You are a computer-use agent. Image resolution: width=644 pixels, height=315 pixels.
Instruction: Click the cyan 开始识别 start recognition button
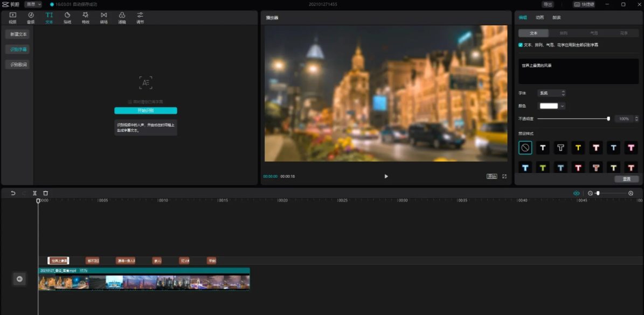tap(146, 110)
